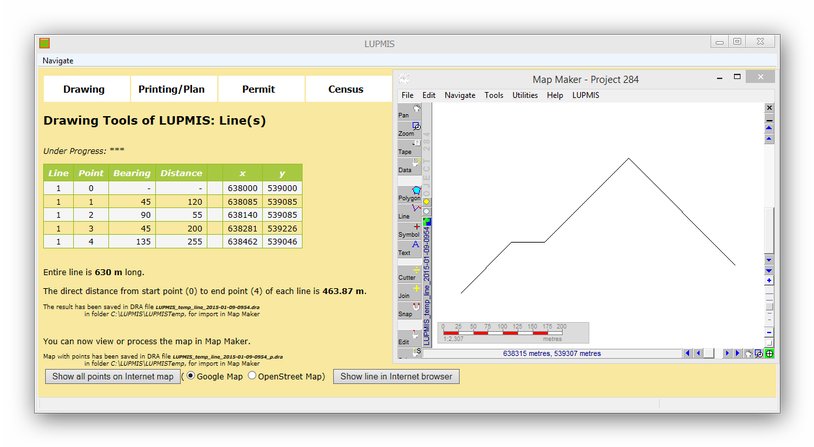Activate the Edit tool in Map Maker
This screenshot has width=814, height=447.
point(409,337)
